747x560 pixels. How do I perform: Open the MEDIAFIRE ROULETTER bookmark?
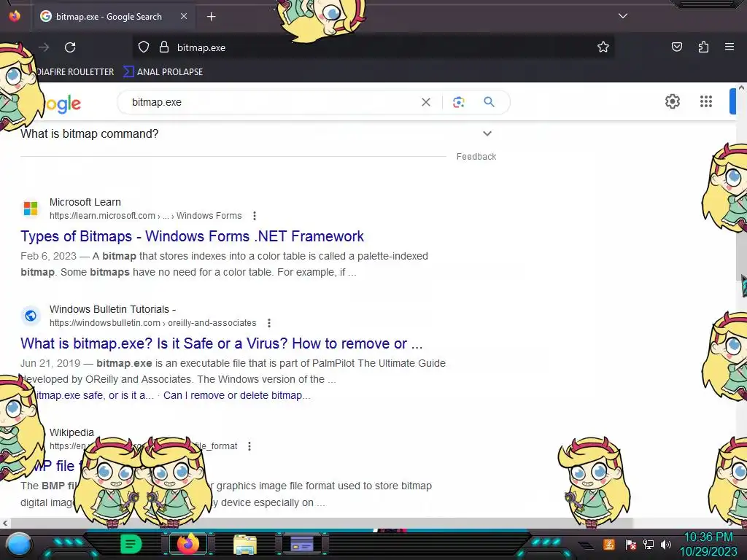point(75,72)
